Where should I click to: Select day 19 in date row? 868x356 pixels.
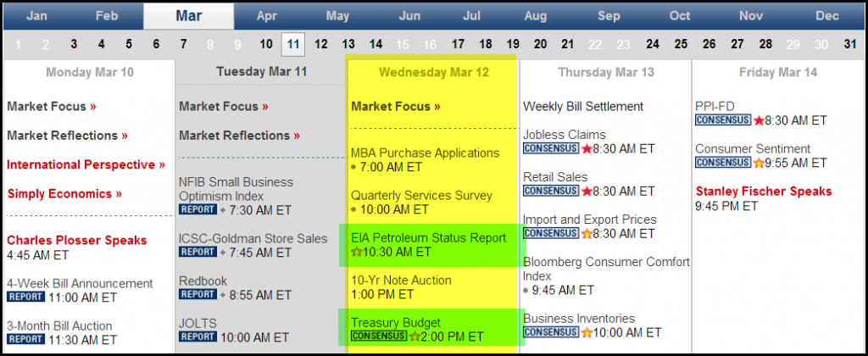[513, 44]
